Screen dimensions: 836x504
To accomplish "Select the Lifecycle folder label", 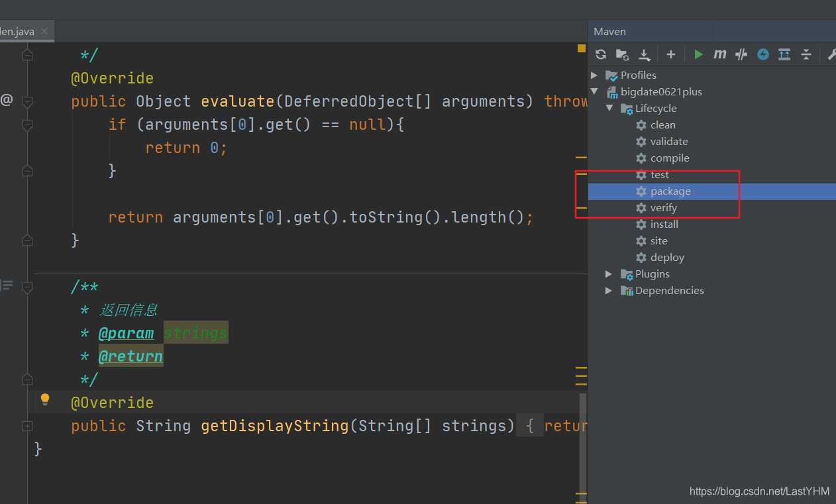I will pos(656,108).
